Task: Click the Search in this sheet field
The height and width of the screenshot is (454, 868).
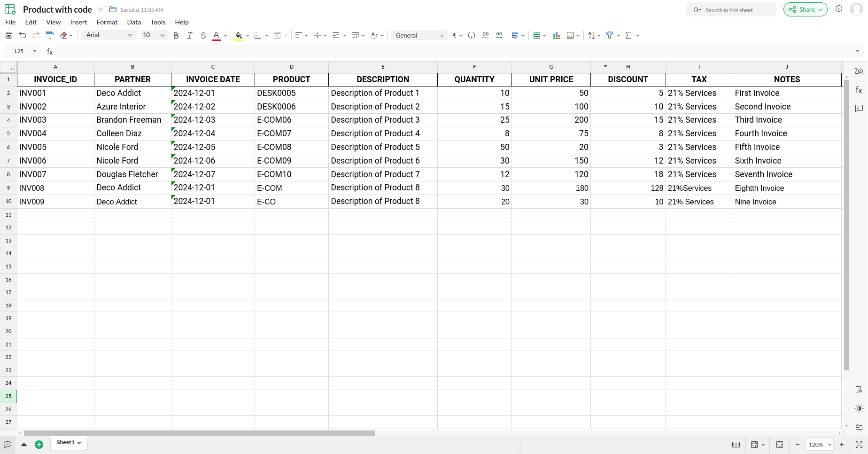Action: tap(731, 10)
